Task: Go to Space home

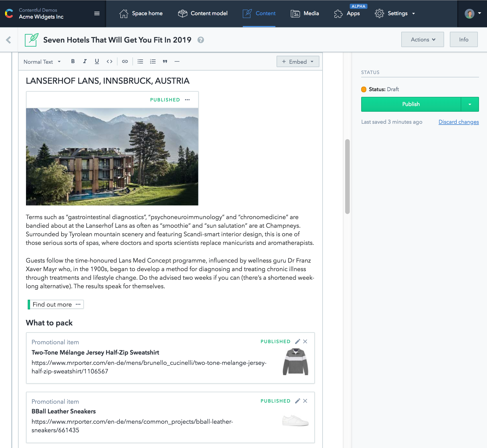Action: click(141, 13)
